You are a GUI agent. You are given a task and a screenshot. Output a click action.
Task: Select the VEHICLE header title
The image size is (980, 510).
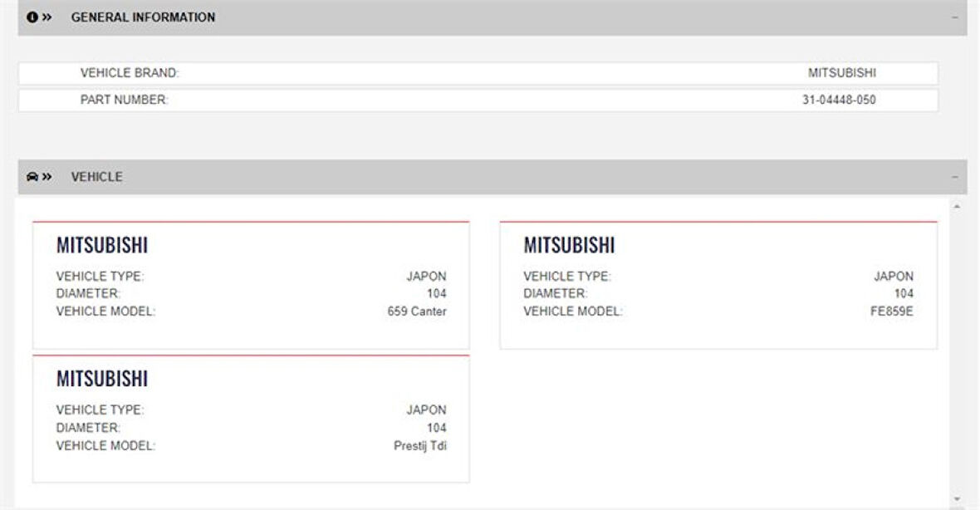(96, 177)
